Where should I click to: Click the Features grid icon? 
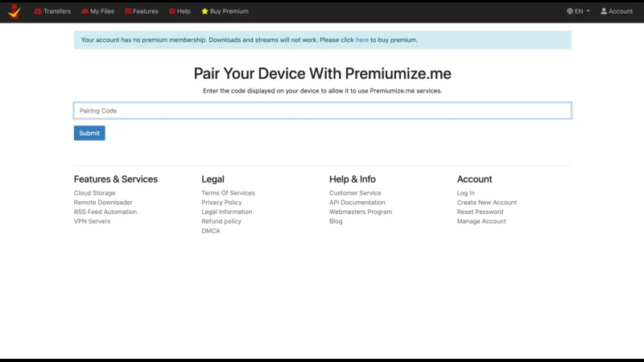pyautogui.click(x=128, y=11)
